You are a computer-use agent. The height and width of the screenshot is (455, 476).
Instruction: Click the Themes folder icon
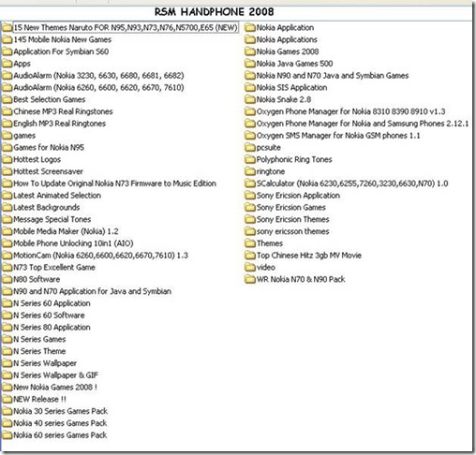pos(250,243)
